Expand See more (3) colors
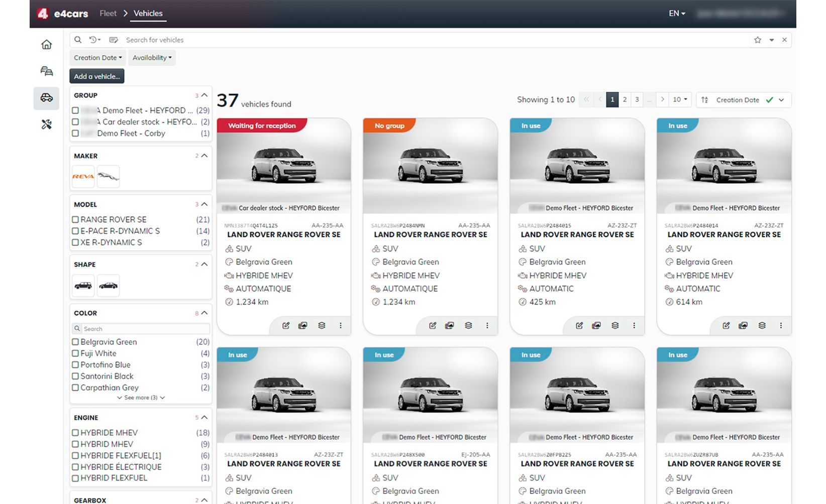This screenshot has height=504, width=826. pyautogui.click(x=141, y=398)
